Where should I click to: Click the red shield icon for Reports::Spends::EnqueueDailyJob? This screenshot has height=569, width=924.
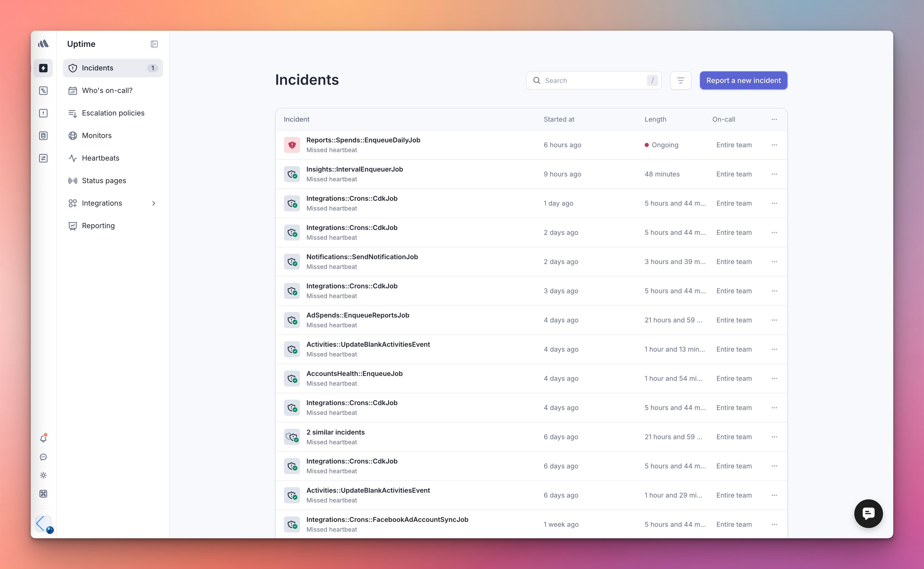(x=292, y=145)
